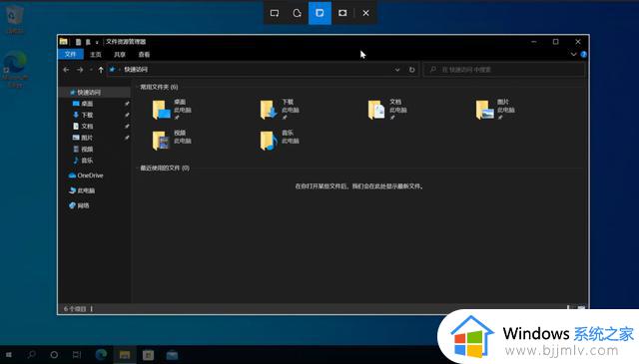Open Microsoft Store from taskbar
This screenshot has width=639, height=364.
149,355
